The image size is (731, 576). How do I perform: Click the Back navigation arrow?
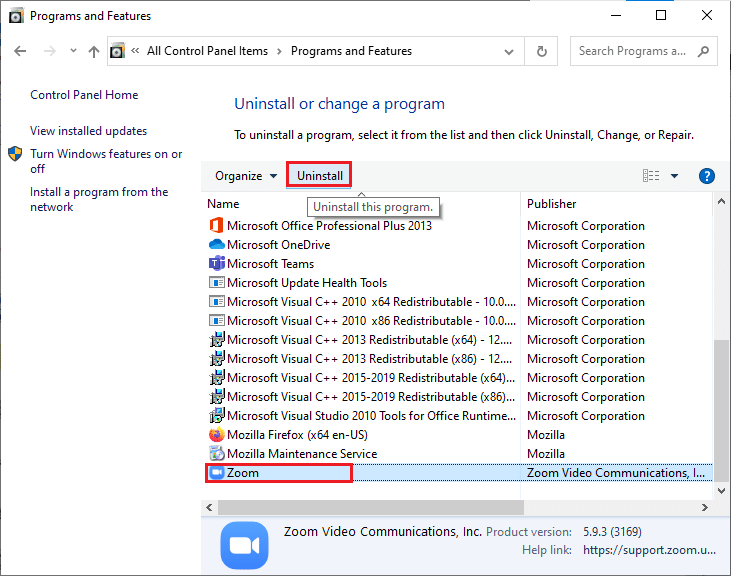coord(20,51)
